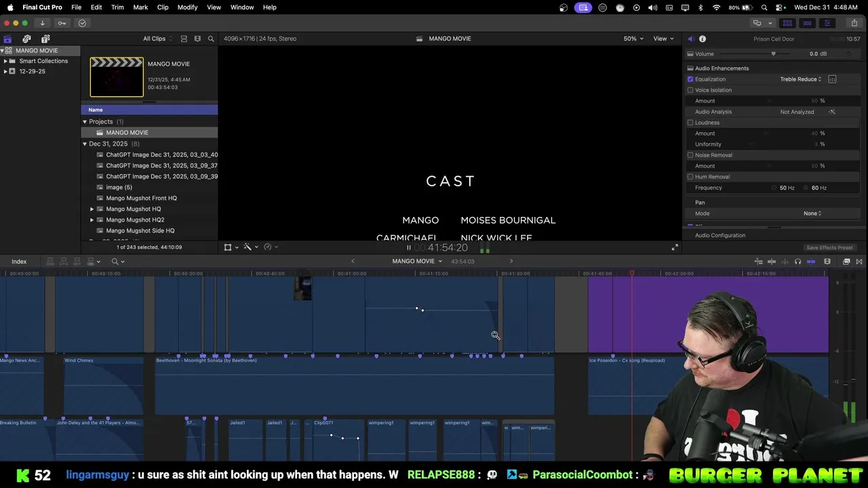Screen dimensions: 868x488
Task: Open the MANGO MOVIE timeline title menu
Action: pos(417,261)
